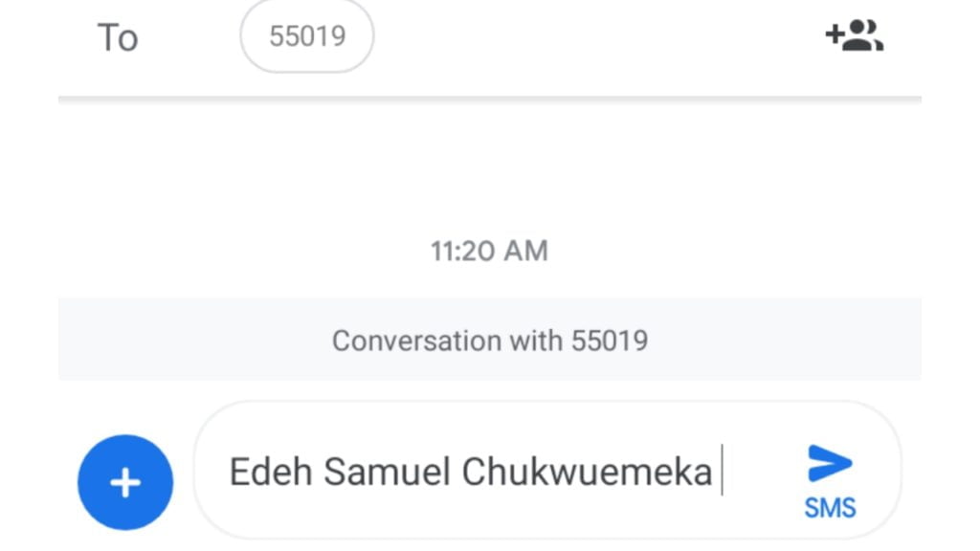The width and height of the screenshot is (980, 551).
Task: Tap the number 55019 in conversation banner
Action: [x=610, y=341]
